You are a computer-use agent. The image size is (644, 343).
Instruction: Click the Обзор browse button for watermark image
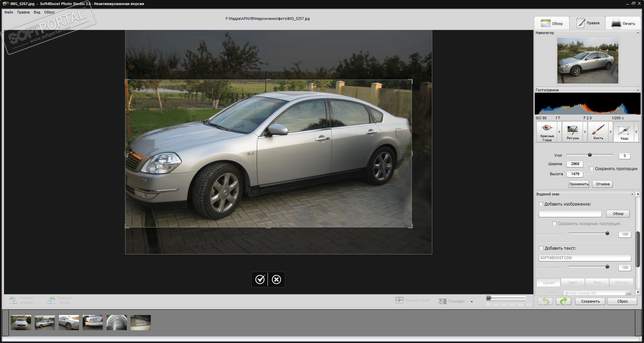click(618, 214)
